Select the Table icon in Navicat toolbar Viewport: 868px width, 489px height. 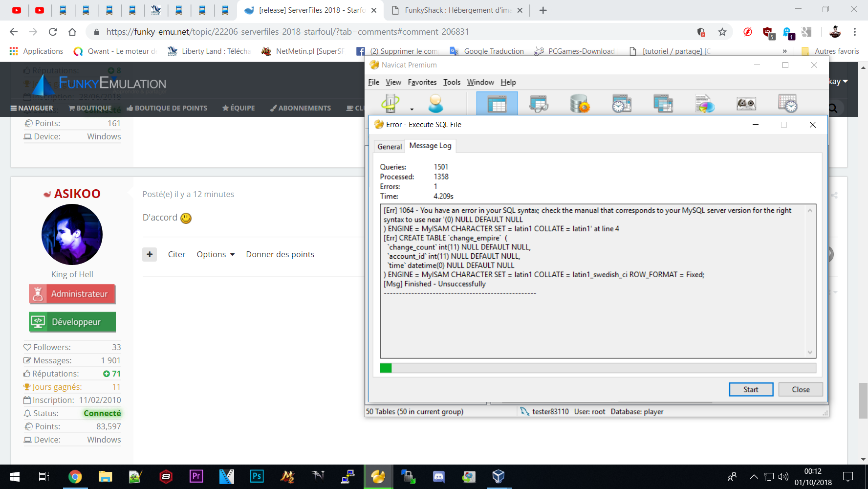pos(497,103)
